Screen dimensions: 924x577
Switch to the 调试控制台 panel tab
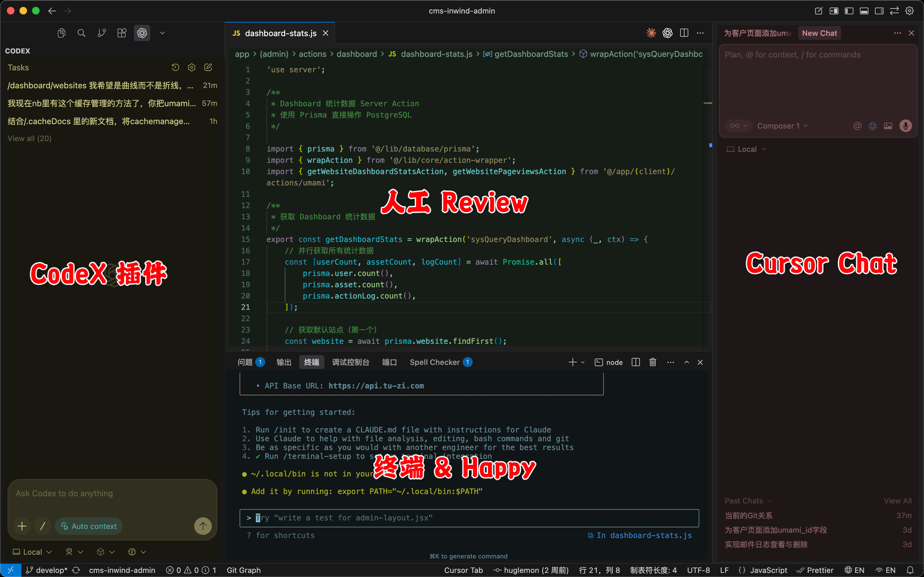point(350,362)
